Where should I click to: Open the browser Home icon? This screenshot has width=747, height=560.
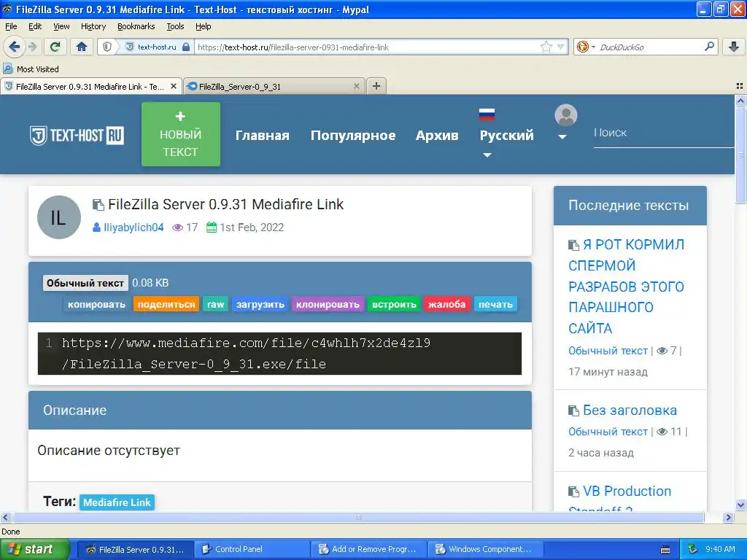point(82,47)
